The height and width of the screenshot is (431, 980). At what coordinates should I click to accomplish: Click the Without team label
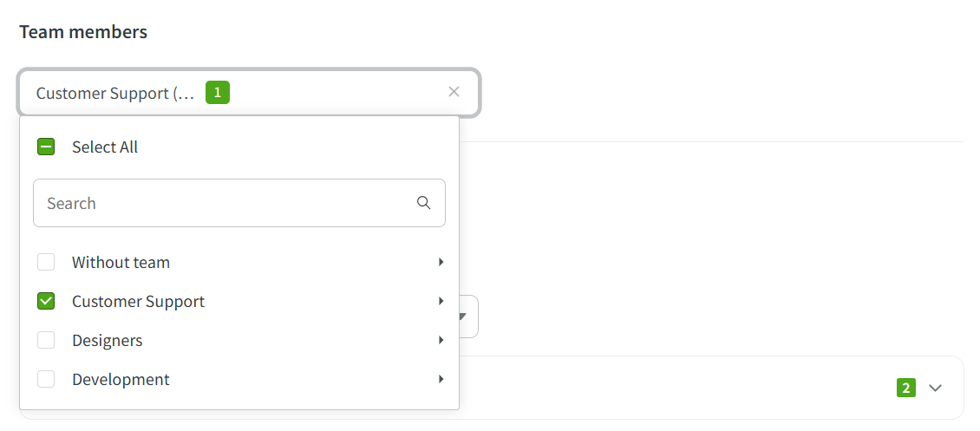click(121, 262)
